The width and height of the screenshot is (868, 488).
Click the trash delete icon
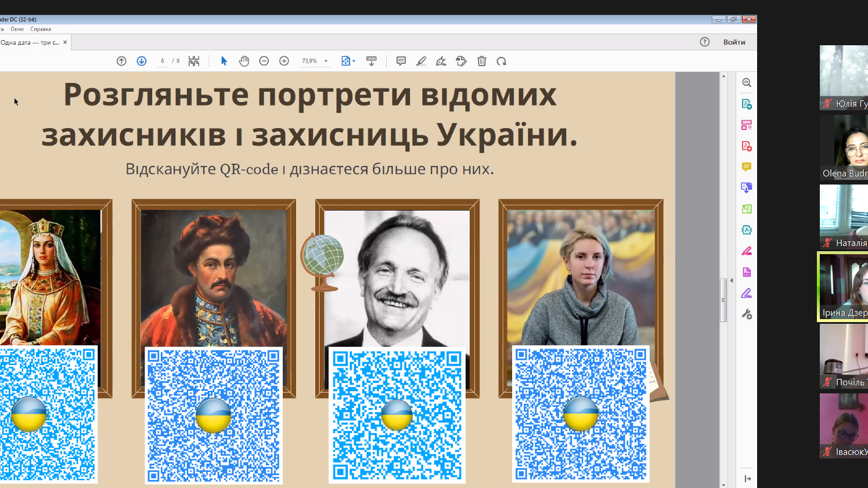481,61
